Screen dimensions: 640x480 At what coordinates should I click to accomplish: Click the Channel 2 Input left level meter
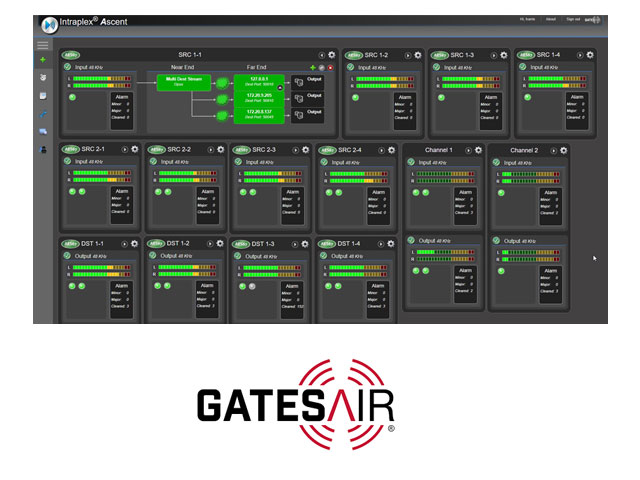(531, 174)
